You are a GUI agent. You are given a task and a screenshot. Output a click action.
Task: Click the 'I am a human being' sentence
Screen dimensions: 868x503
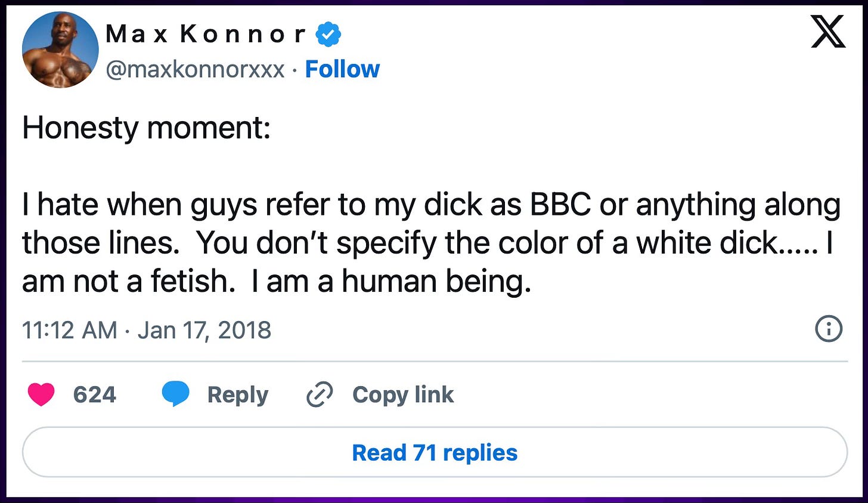point(390,282)
